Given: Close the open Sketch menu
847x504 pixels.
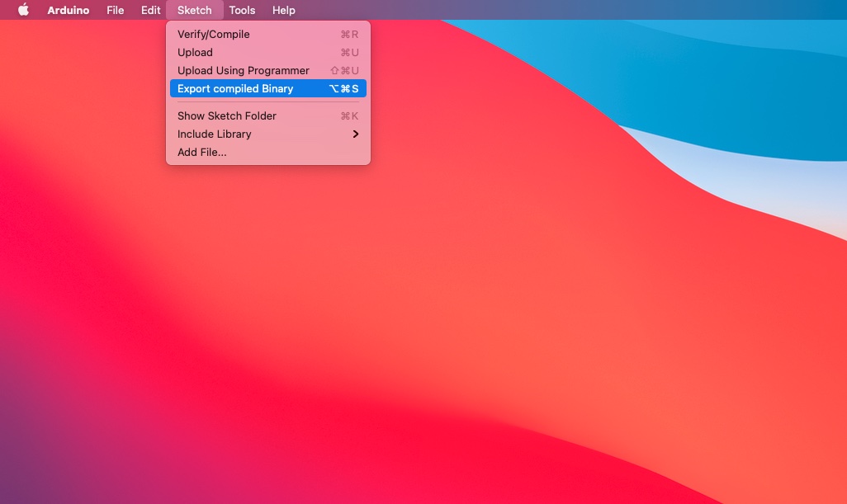Looking at the screenshot, I should (194, 10).
